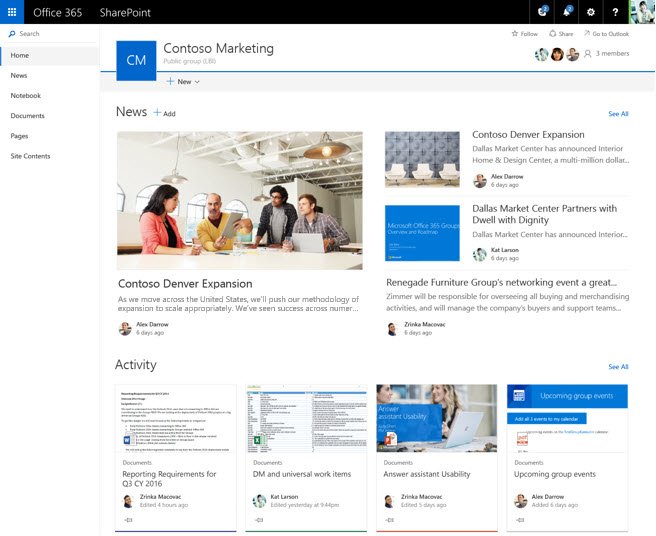Click See All in the Activity section
This screenshot has width=656, height=536.
pos(618,367)
